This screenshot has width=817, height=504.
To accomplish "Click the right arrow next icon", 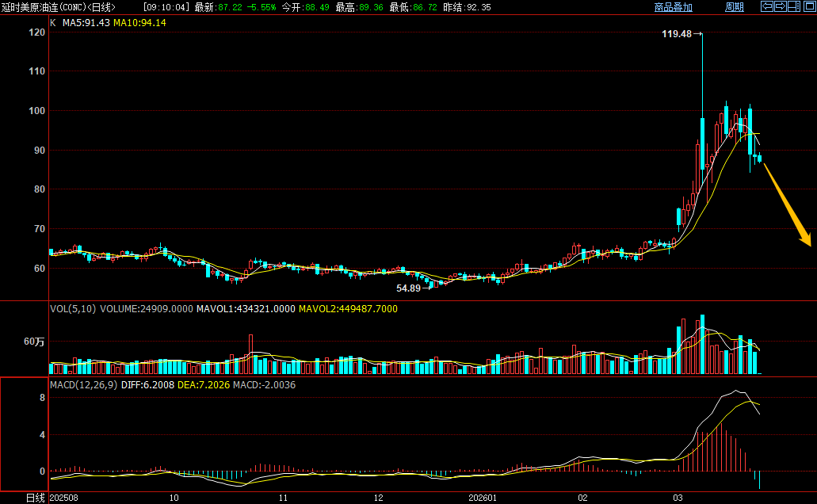I will (781, 6).
